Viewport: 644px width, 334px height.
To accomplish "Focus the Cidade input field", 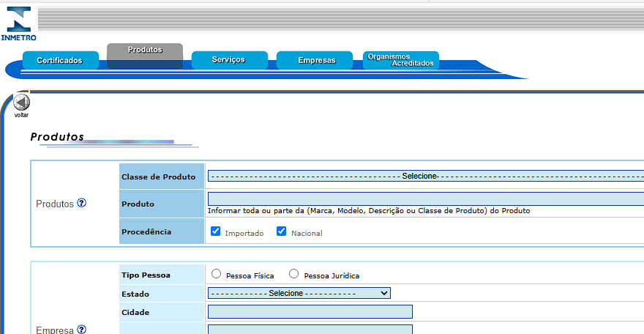I will pyautogui.click(x=310, y=312).
